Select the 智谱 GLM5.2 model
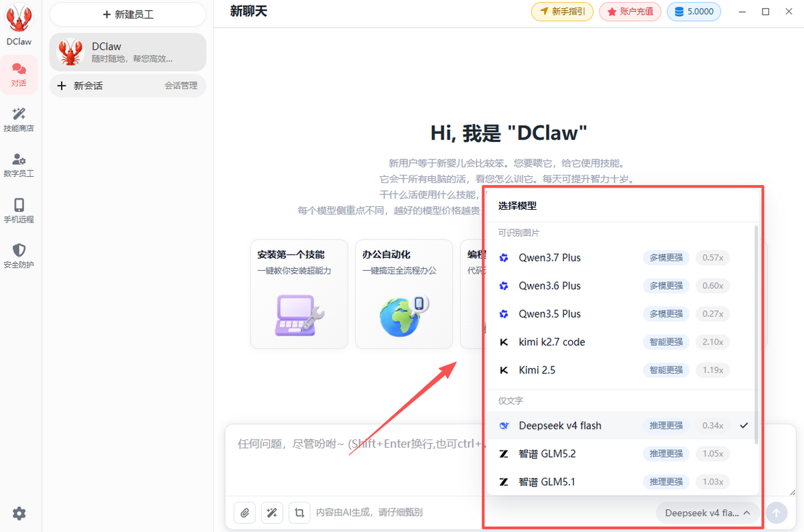Image resolution: width=804 pixels, height=532 pixels. click(x=620, y=454)
